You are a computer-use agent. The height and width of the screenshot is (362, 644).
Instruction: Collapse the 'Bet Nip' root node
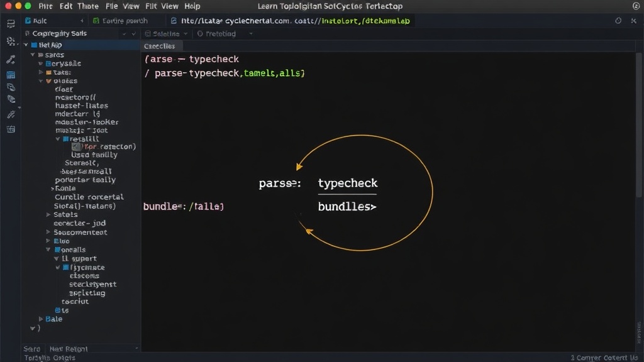tap(26, 45)
